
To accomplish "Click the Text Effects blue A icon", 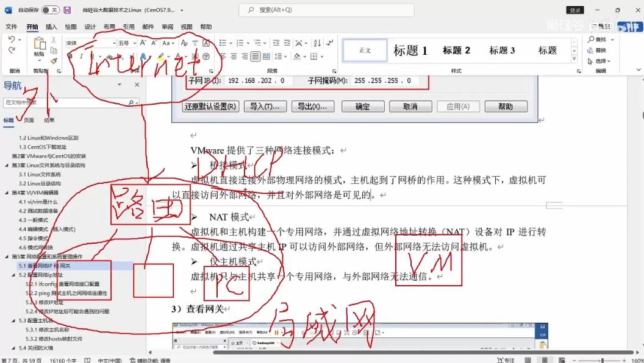I will point(143,56).
